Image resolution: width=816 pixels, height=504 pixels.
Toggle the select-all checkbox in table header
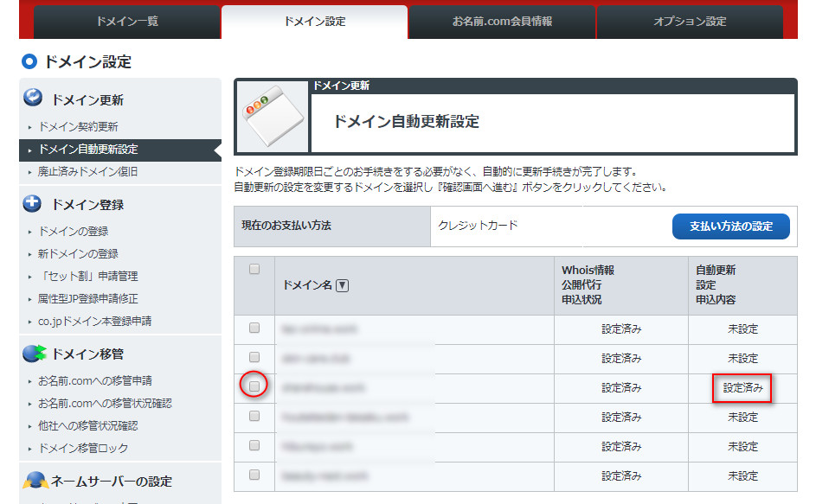click(x=254, y=270)
